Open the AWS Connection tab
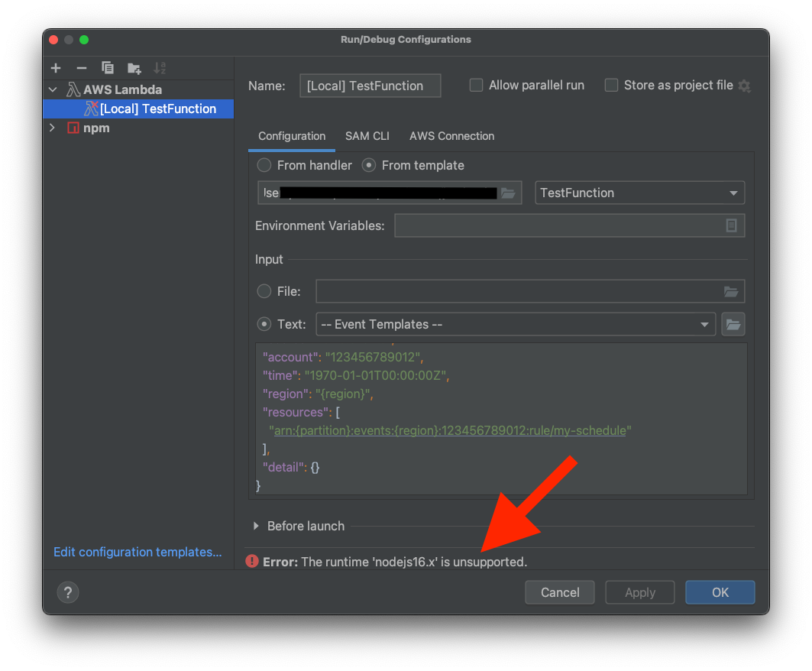The width and height of the screenshot is (812, 671). click(x=451, y=136)
